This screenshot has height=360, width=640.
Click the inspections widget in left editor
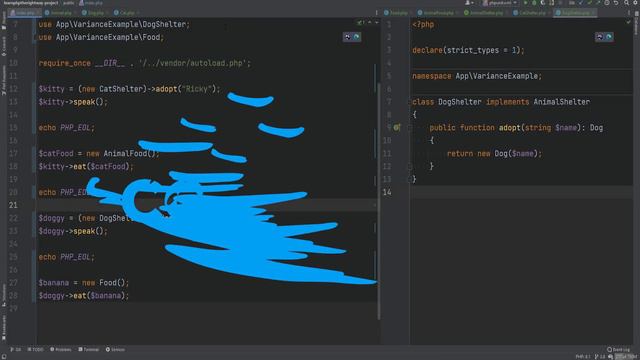pyautogui.click(x=360, y=23)
